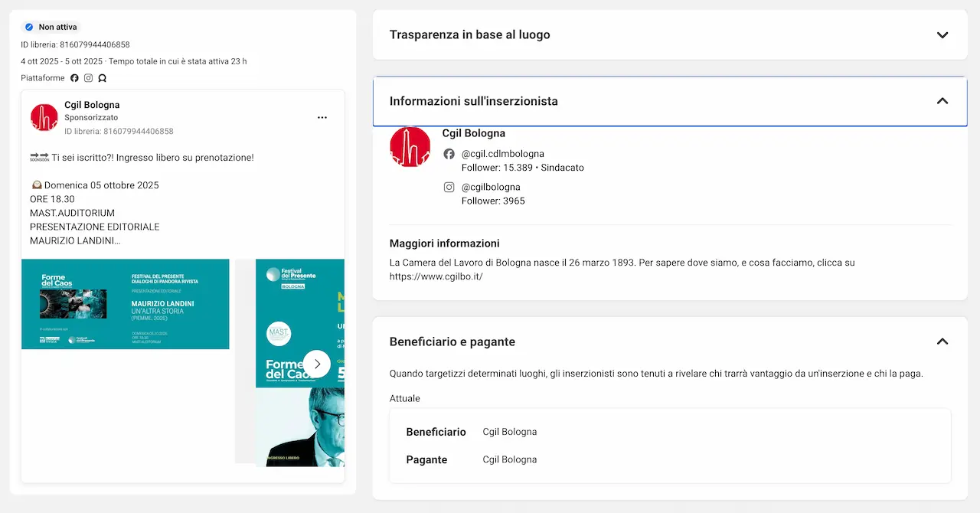Click the Facebook icon next to Piattaforme

[74, 78]
